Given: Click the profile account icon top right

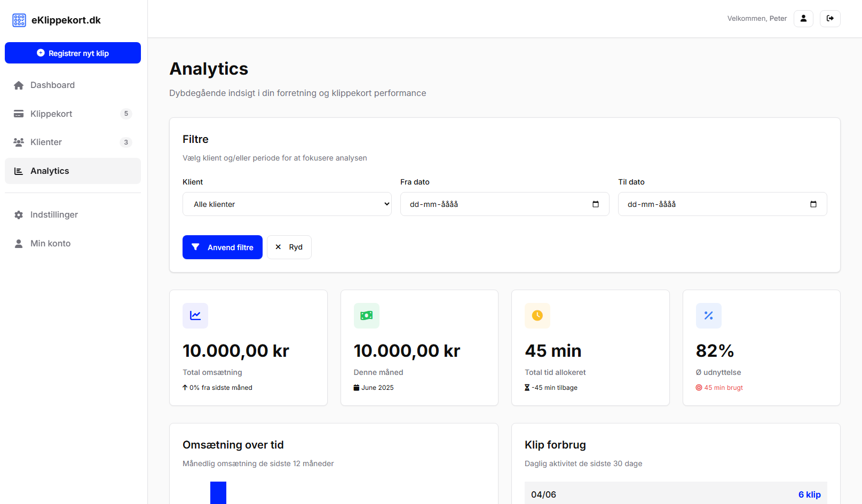Looking at the screenshot, I should tap(803, 18).
